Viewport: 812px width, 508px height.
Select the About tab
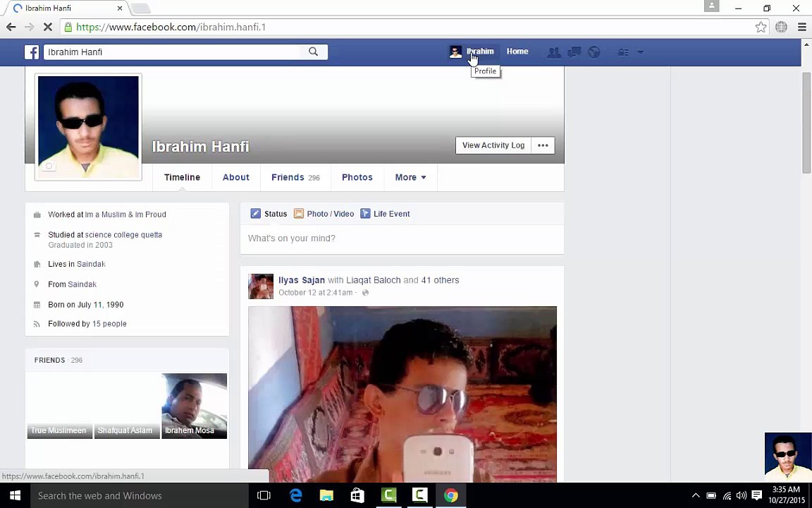tap(236, 177)
